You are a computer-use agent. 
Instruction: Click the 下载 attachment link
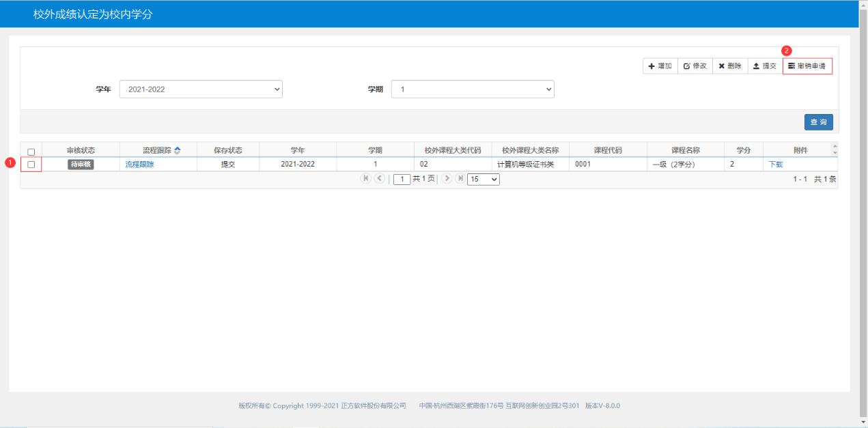[x=776, y=165]
